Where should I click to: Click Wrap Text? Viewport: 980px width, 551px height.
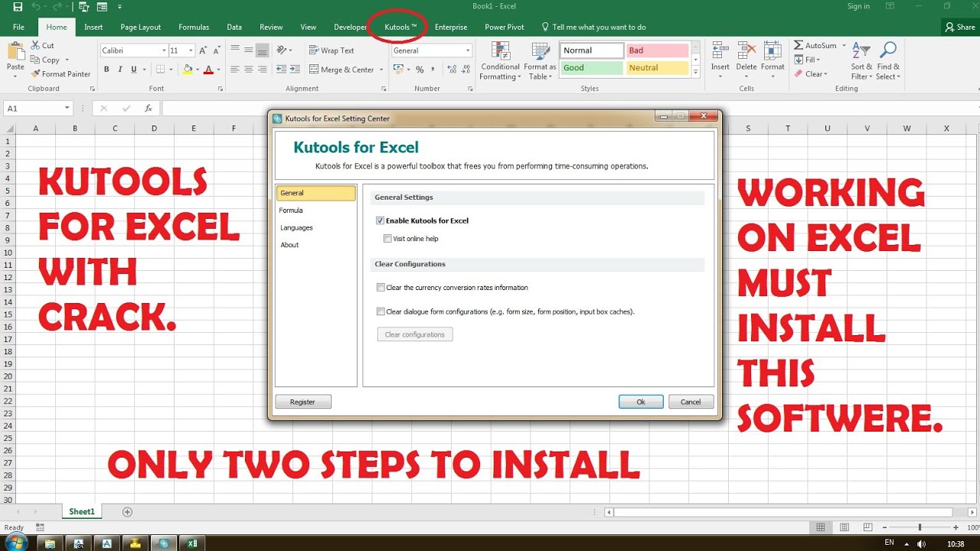point(332,51)
